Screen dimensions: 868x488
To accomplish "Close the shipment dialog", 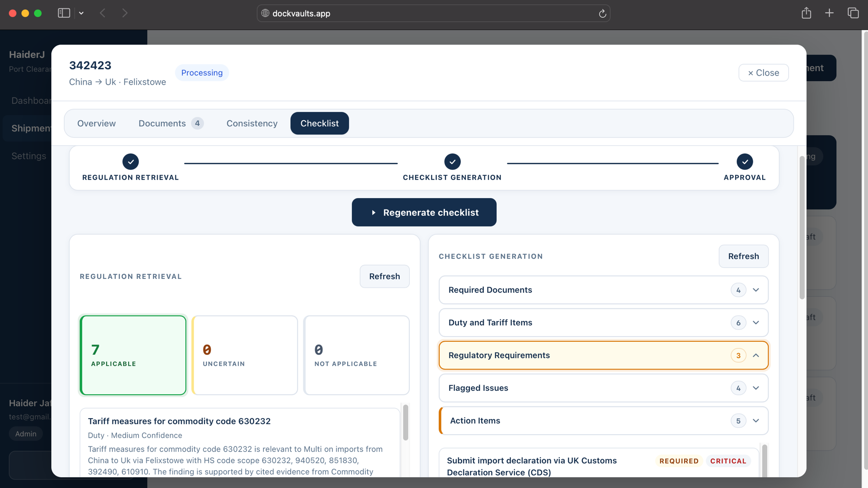I will pos(763,72).
